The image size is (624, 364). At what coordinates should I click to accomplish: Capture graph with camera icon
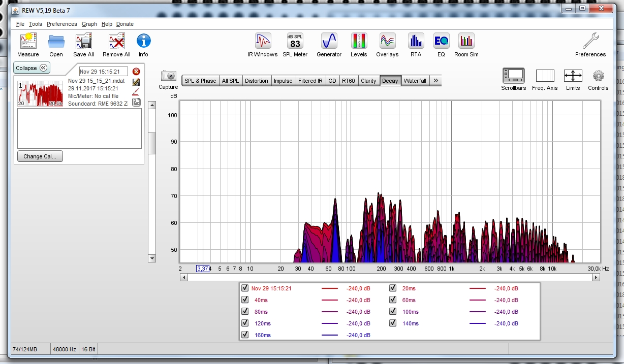click(168, 76)
